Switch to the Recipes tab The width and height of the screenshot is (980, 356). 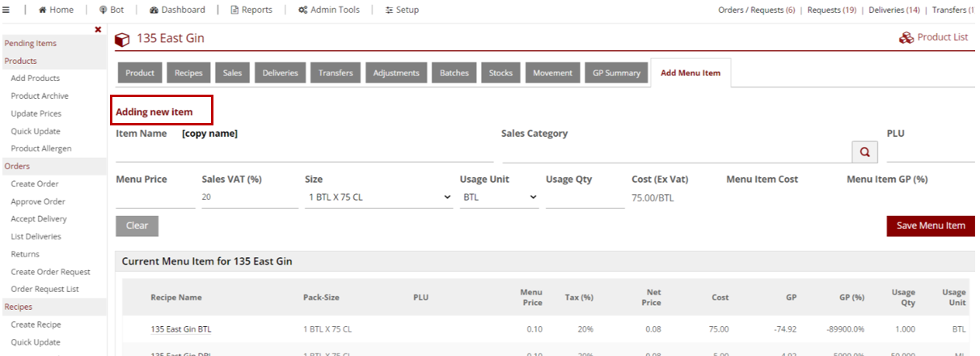pyautogui.click(x=188, y=73)
